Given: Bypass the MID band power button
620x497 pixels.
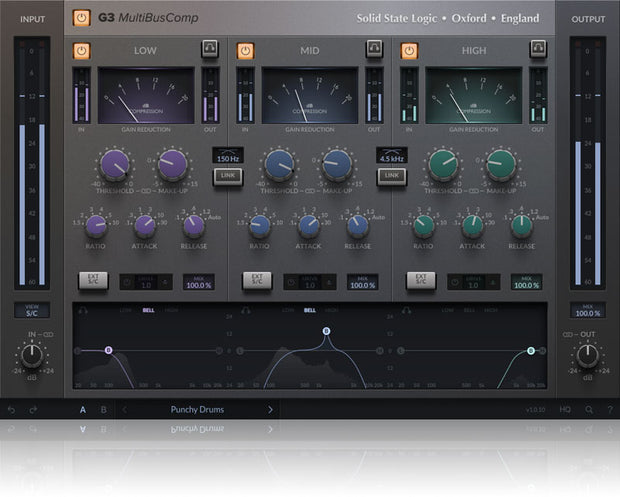Looking at the screenshot, I should 246,51.
